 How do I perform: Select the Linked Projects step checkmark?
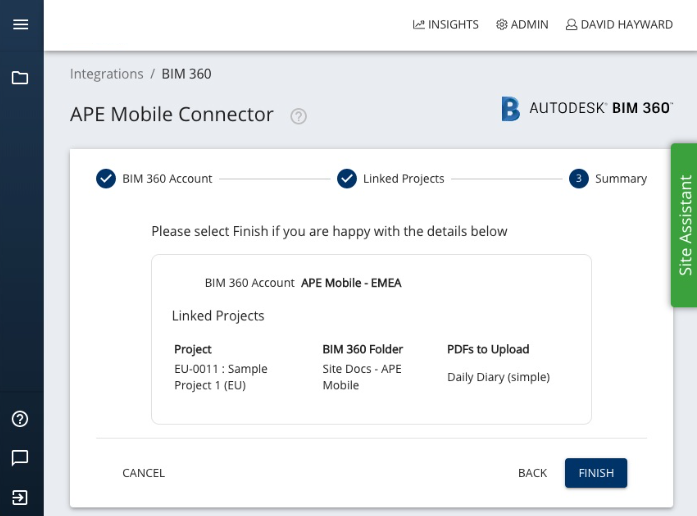pos(347,179)
